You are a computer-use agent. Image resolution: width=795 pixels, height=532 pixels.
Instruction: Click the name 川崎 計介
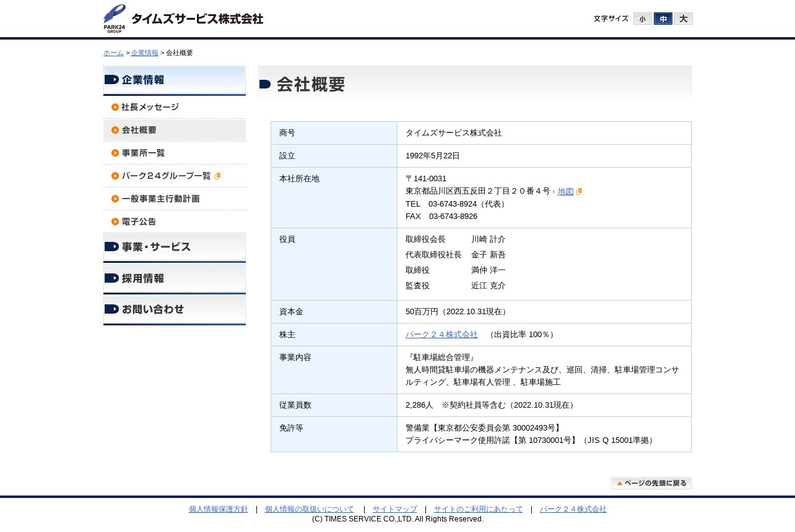[489, 239]
